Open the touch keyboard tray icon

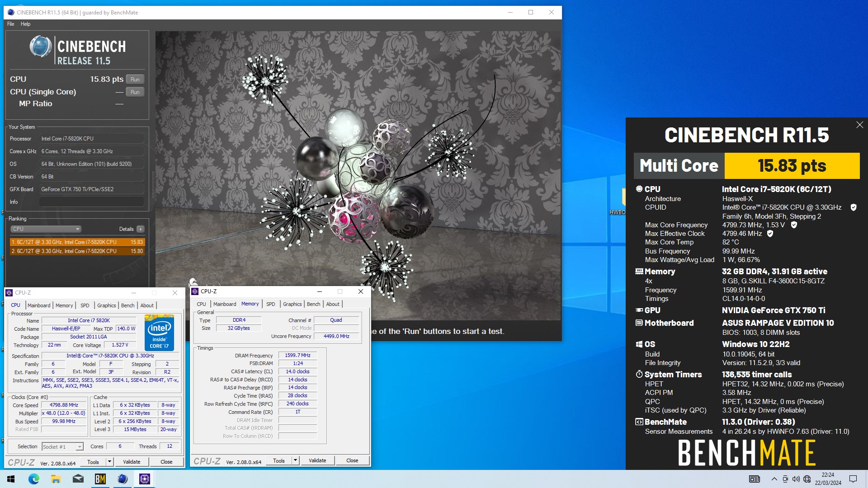click(x=755, y=479)
